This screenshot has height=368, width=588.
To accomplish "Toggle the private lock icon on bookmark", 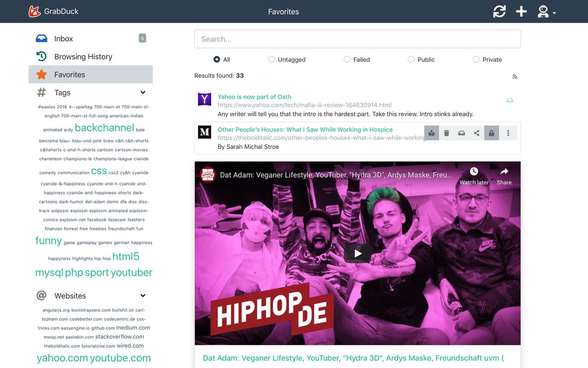I will pyautogui.click(x=491, y=133).
